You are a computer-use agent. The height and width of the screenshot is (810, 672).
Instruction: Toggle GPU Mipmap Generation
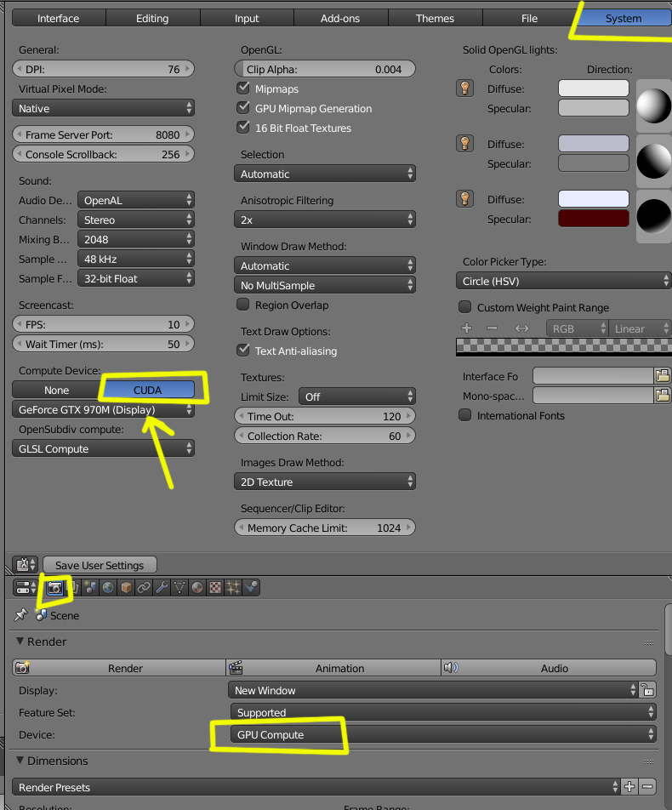click(x=243, y=107)
